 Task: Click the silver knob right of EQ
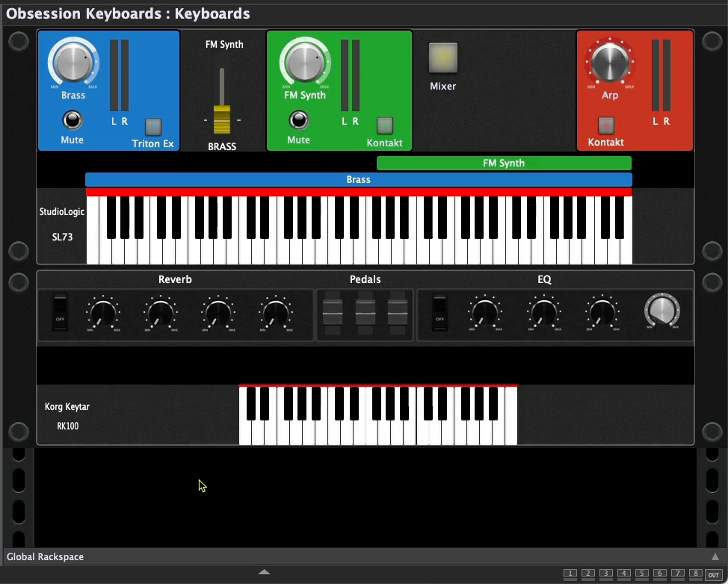662,311
